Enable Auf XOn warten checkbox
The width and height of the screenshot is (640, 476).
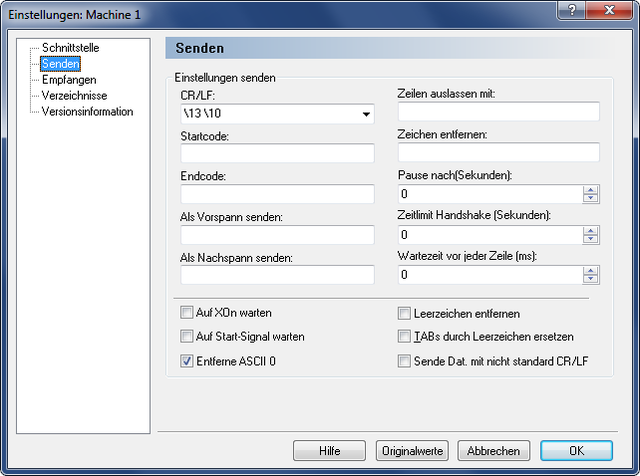pos(187,313)
